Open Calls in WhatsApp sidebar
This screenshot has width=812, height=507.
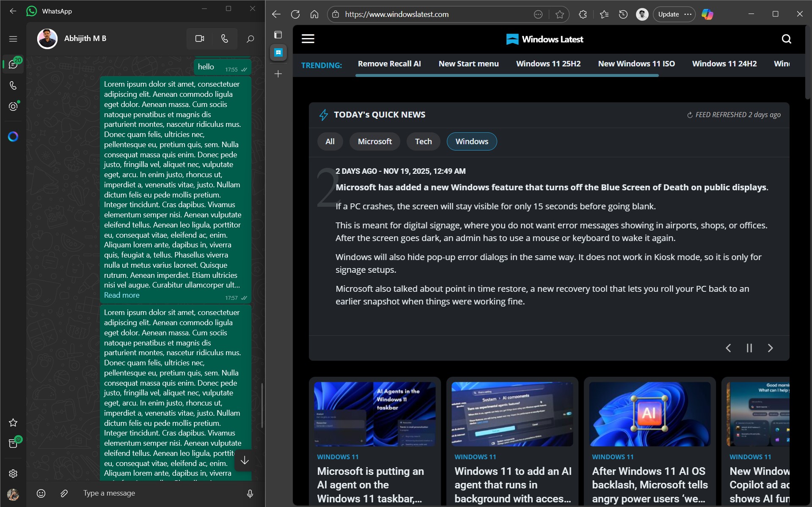point(13,86)
